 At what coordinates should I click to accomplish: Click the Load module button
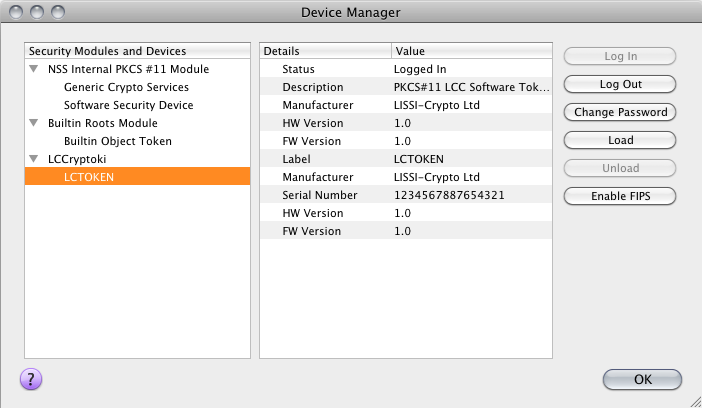click(x=620, y=140)
